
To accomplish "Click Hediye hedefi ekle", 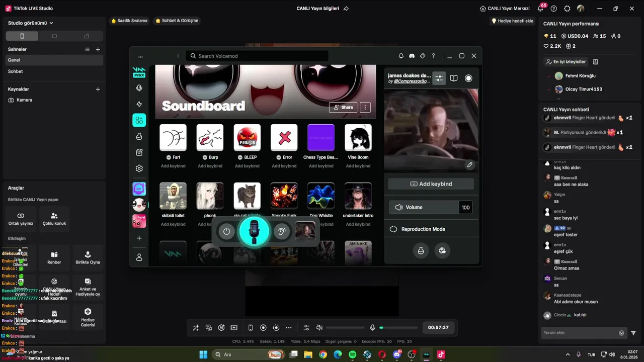I will pyautogui.click(x=512, y=21).
